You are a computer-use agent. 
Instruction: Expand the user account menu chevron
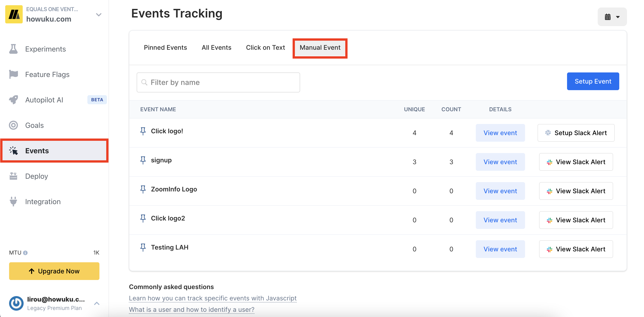click(97, 304)
